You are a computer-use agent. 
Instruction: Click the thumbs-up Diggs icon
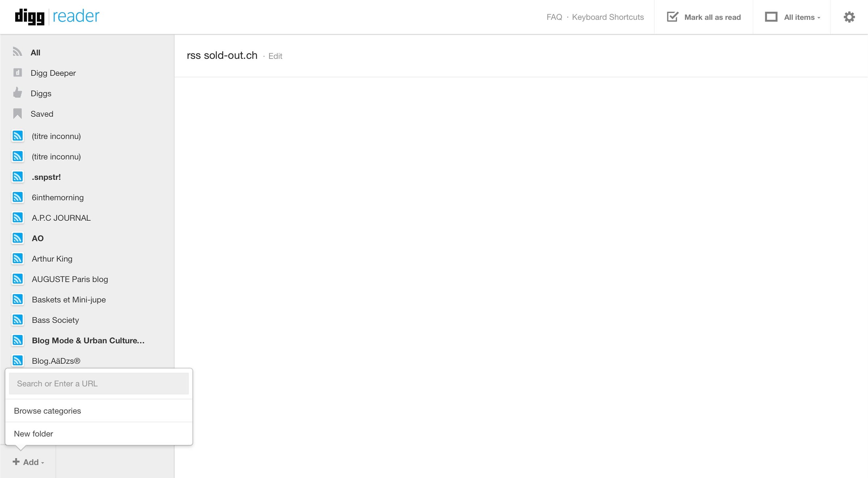pyautogui.click(x=17, y=93)
